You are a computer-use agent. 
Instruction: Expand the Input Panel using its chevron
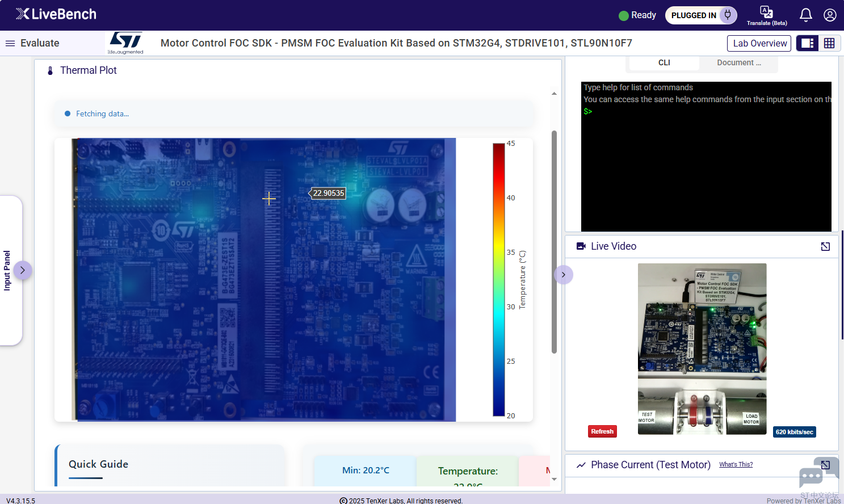[22, 270]
